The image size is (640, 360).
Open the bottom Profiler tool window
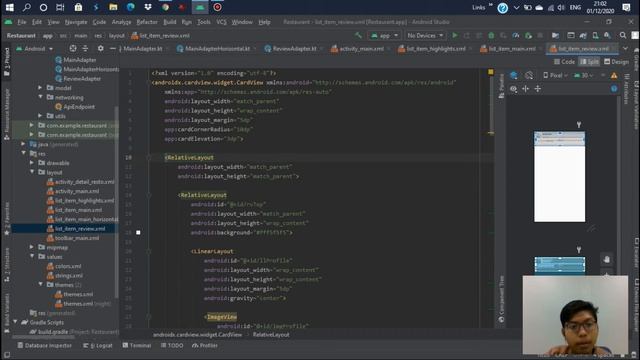[205, 345]
